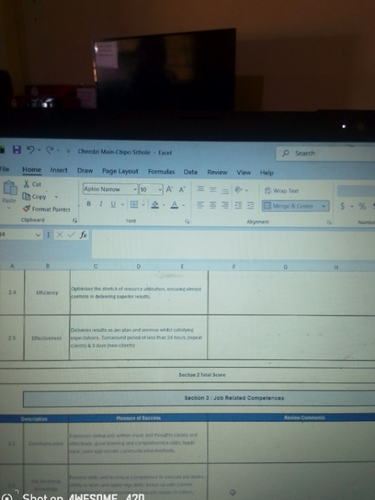Click the Paste clipboard icon
The image size is (375, 500).
click(10, 188)
